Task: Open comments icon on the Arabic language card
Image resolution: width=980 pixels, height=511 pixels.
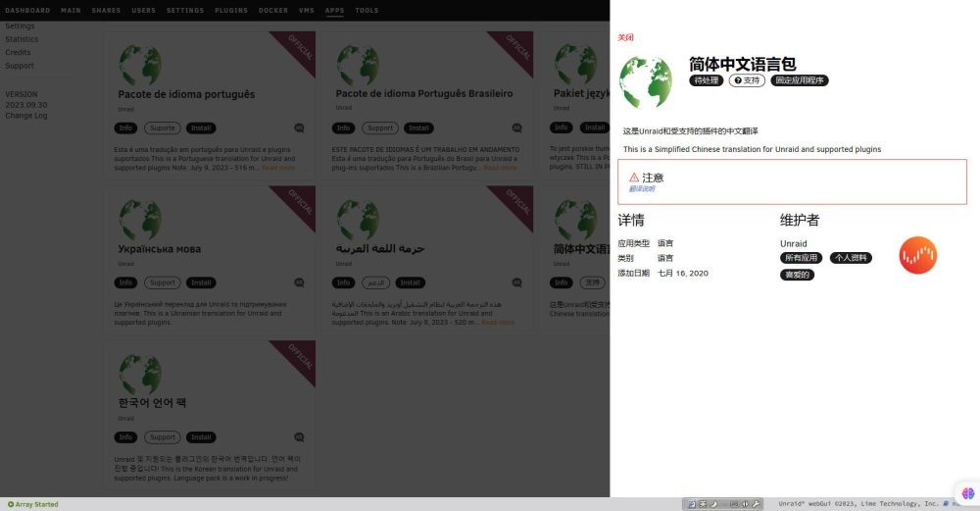Action: [x=516, y=282]
